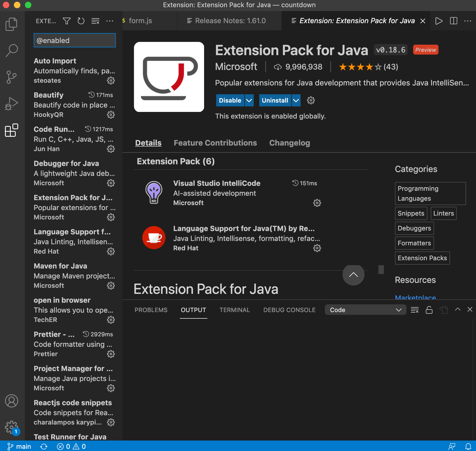Open the gear for Visual Studio IntelliCode in the pack

click(x=317, y=203)
